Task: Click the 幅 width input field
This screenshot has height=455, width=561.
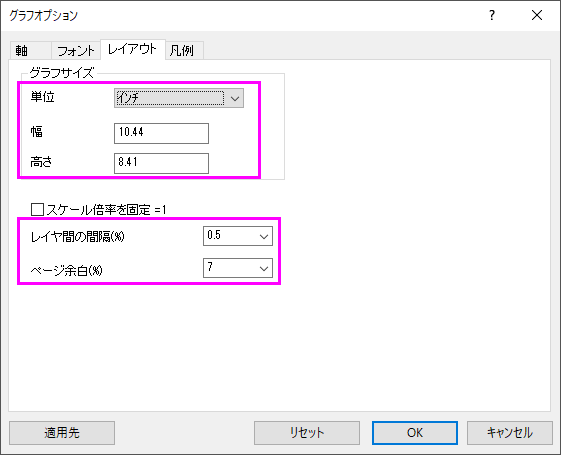Action: point(161,133)
